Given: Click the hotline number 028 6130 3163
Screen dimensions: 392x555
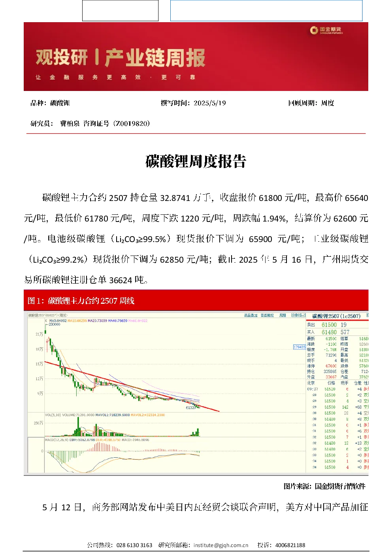Looking at the screenshot, I should [x=134, y=545].
